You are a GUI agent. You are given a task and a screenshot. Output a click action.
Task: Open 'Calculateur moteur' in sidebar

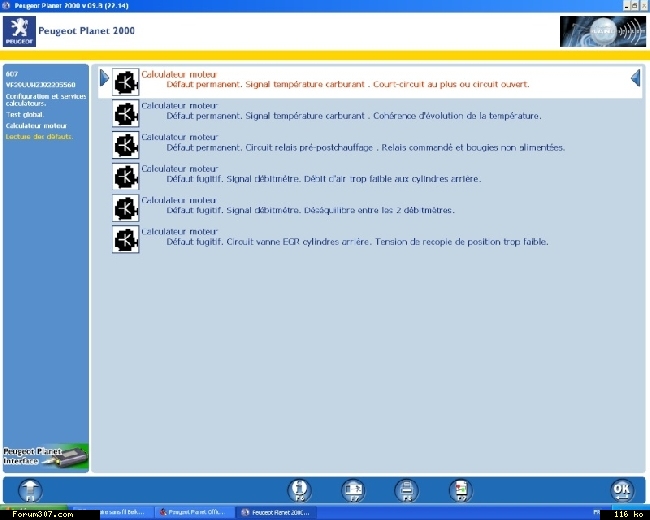[36, 126]
